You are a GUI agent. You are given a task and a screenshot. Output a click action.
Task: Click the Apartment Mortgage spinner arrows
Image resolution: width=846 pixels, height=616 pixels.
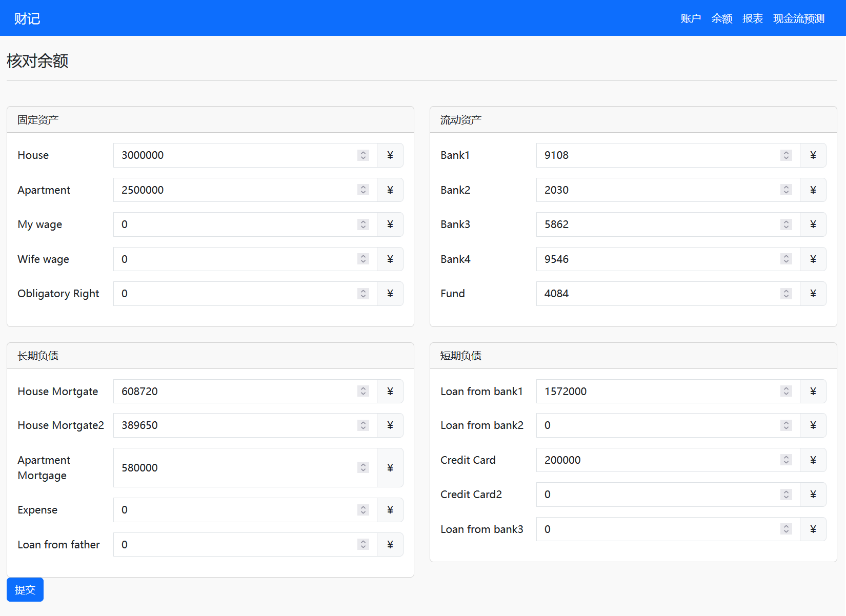363,467
